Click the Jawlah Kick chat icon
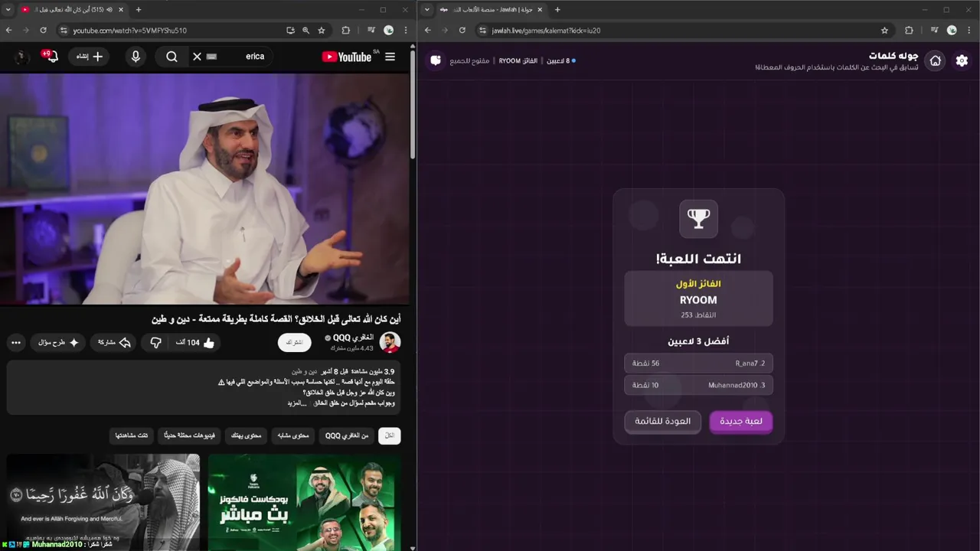The width and height of the screenshot is (980, 551). coord(436,60)
